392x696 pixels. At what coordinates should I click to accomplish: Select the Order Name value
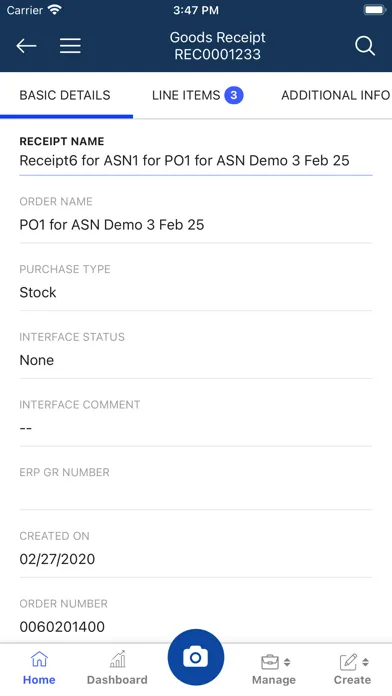click(x=112, y=225)
